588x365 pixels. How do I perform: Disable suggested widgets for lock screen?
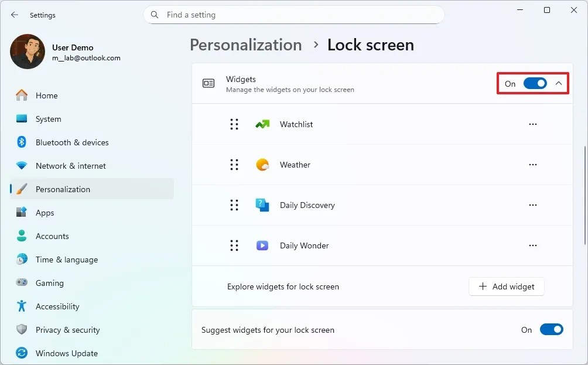point(551,329)
